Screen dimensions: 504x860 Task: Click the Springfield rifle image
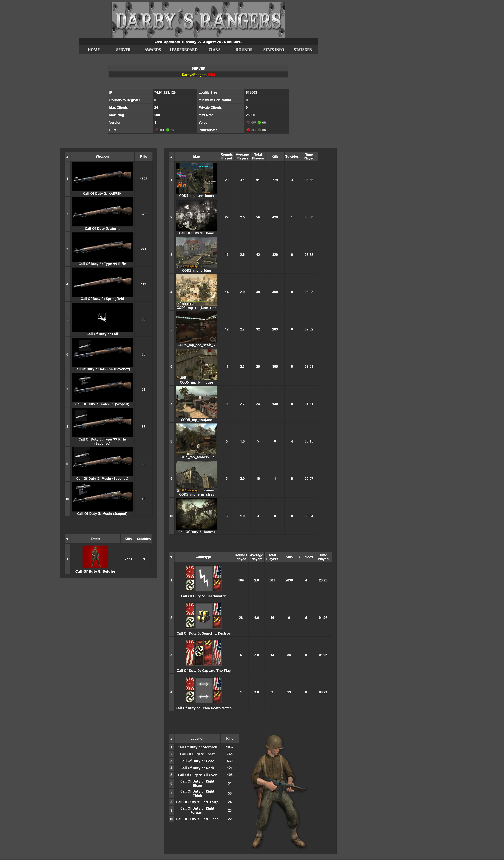tap(102, 282)
